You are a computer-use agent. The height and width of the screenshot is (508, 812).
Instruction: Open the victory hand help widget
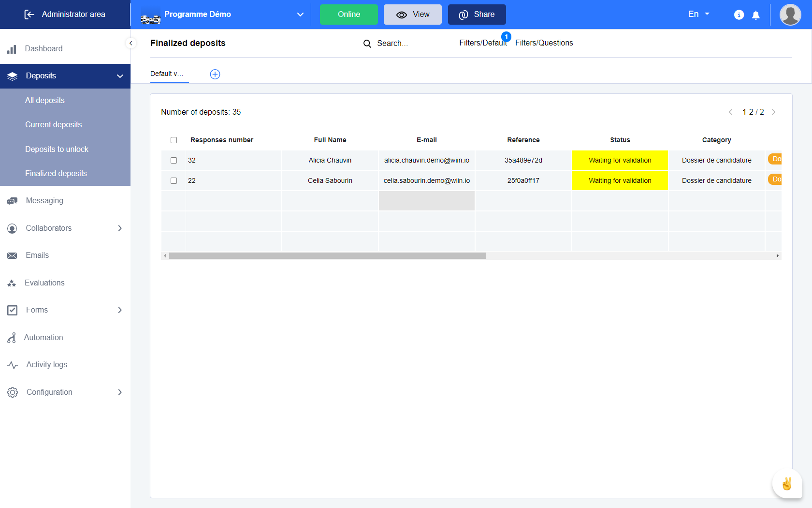click(786, 484)
